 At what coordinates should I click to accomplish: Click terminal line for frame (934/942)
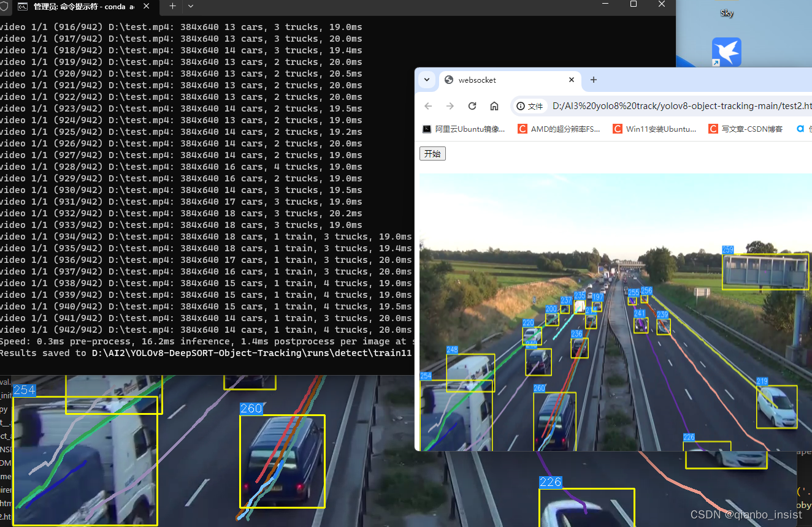pyautogui.click(x=206, y=237)
